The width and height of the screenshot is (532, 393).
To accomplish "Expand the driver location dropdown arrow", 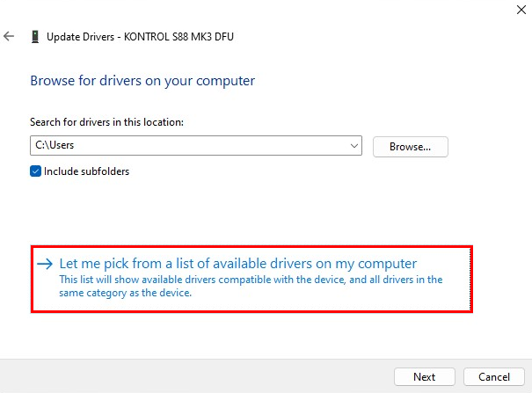I will pos(353,146).
